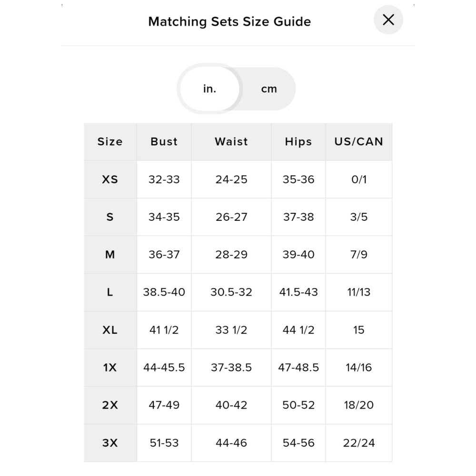The image size is (476, 476).
Task: Click the Waist column header
Action: click(231, 142)
